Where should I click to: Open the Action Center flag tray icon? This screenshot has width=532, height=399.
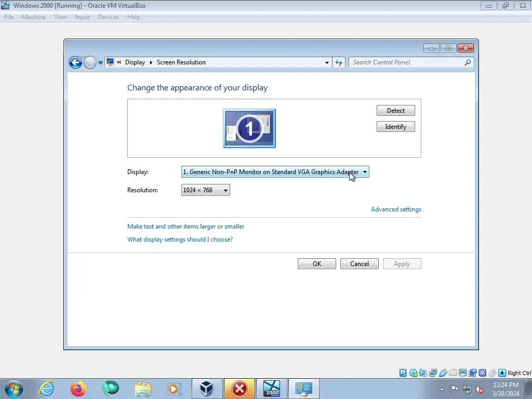(454, 389)
